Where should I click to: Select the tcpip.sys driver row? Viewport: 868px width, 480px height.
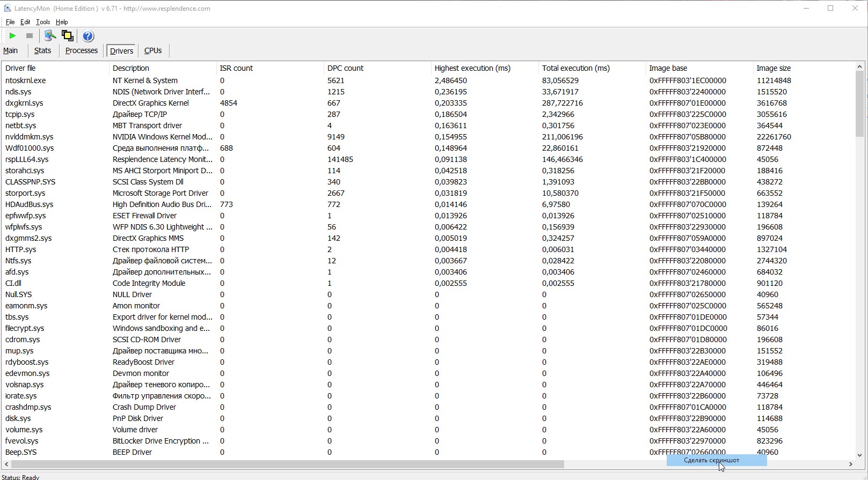pyautogui.click(x=428, y=114)
